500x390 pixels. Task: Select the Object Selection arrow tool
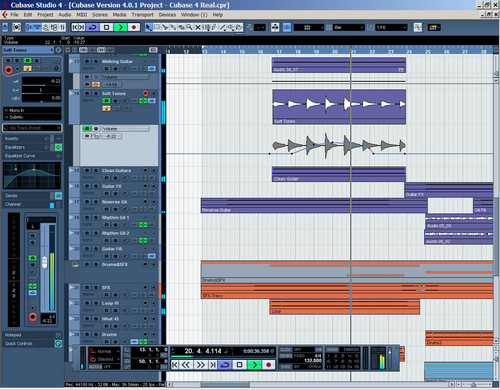[148, 27]
